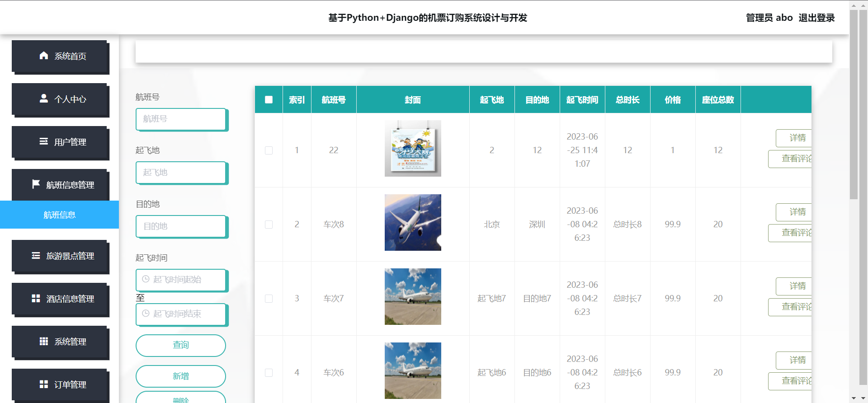868x403 pixels.
Task: Open 查看评论 for 车次6
Action: (x=790, y=381)
